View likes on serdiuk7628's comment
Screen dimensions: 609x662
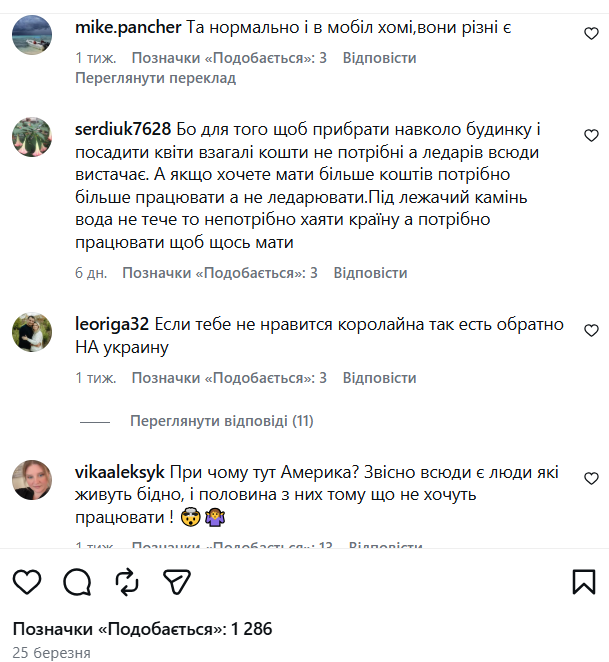pos(220,273)
